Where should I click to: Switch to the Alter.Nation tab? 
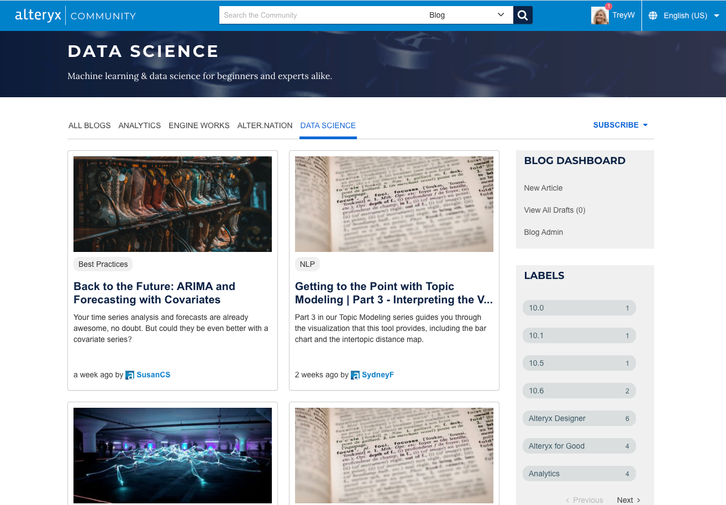(265, 125)
